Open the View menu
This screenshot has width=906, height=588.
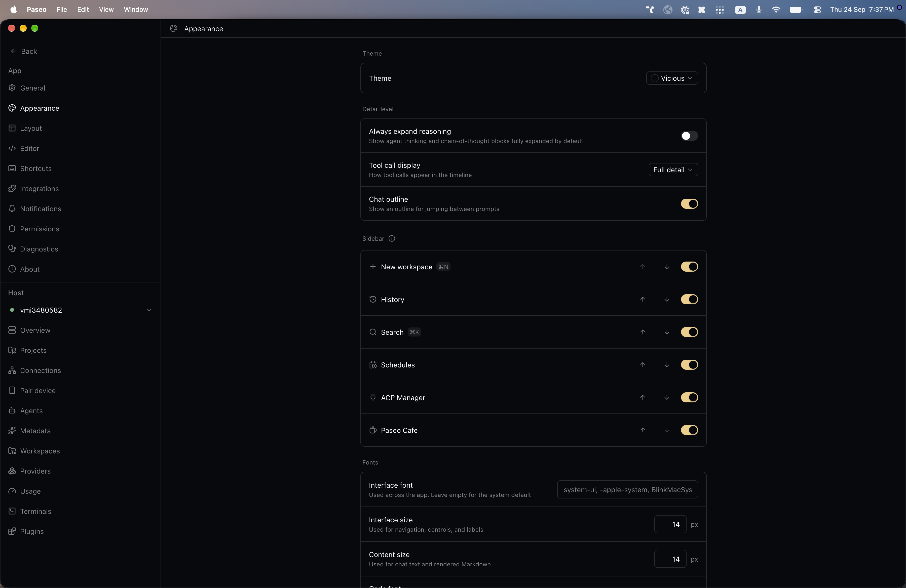tap(106, 10)
